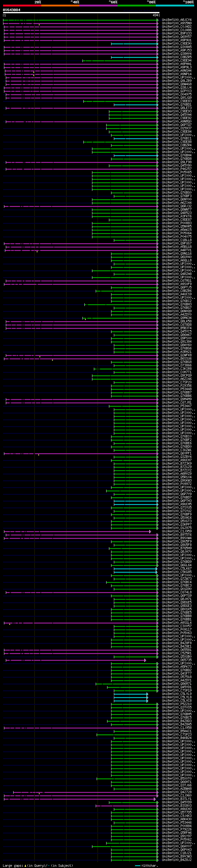
Task: Open hit UniRef100_Q801K5
Action: [x=177, y=610]
